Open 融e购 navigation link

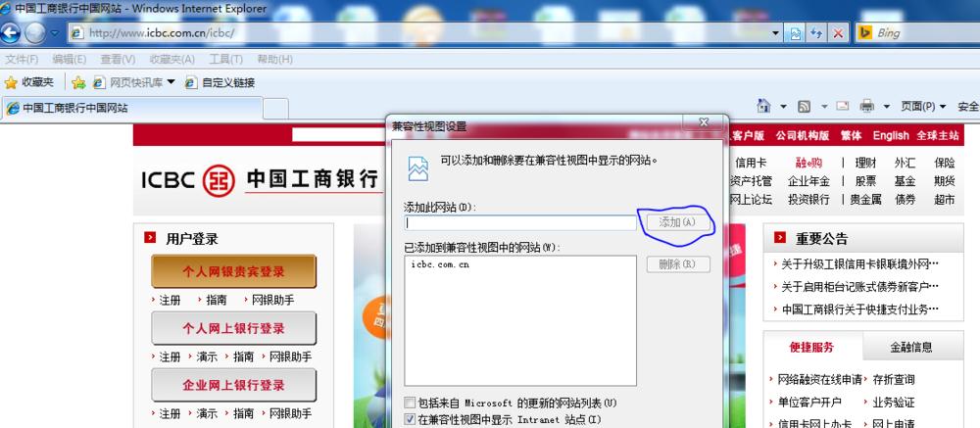808,164
